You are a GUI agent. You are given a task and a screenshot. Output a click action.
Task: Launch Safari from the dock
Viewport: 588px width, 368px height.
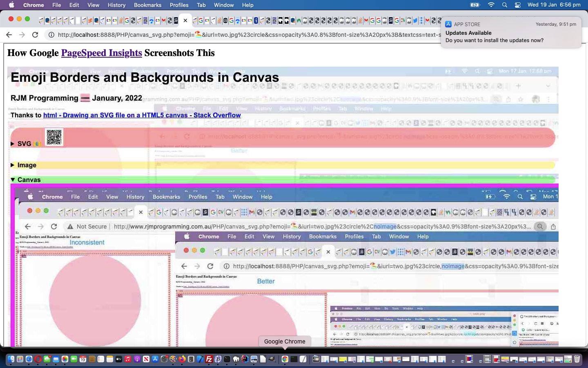click(x=29, y=359)
